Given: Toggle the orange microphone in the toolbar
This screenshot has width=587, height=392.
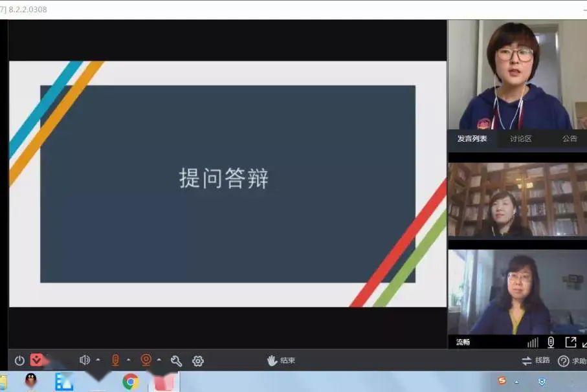Looking at the screenshot, I should (x=115, y=360).
